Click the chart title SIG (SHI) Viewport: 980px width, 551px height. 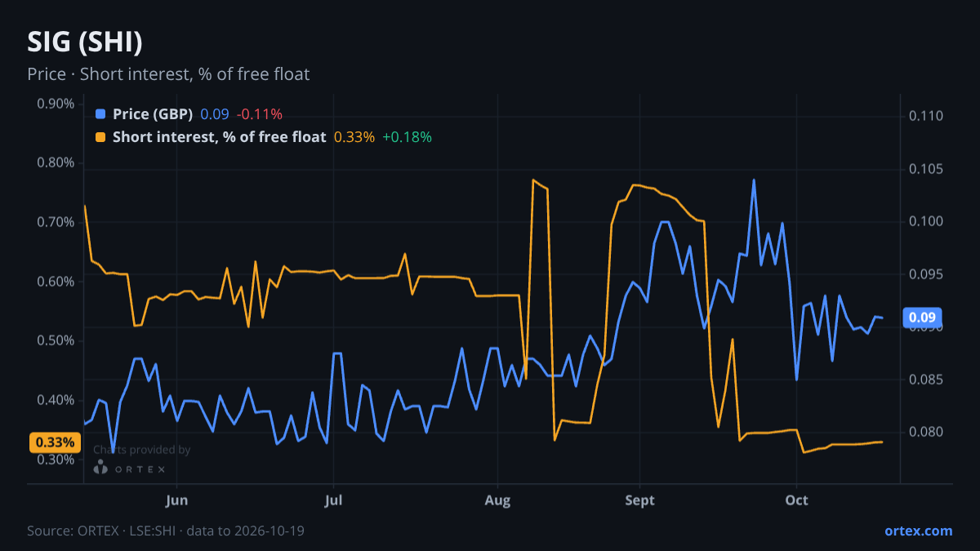(x=85, y=42)
